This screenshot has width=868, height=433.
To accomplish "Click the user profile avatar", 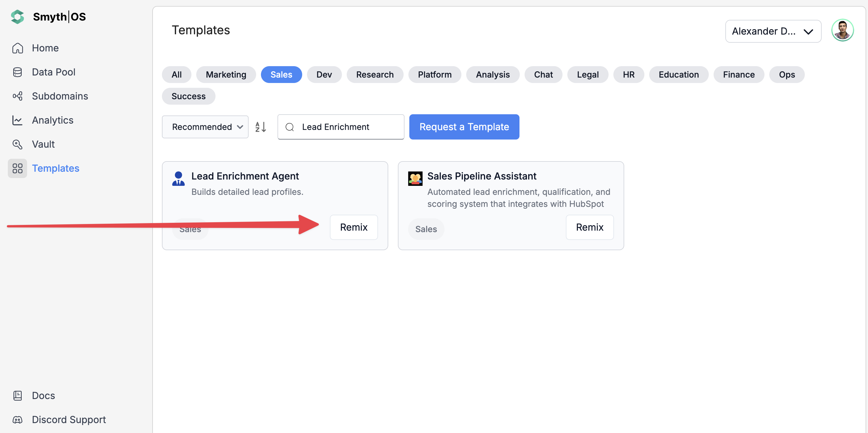I will (x=842, y=30).
